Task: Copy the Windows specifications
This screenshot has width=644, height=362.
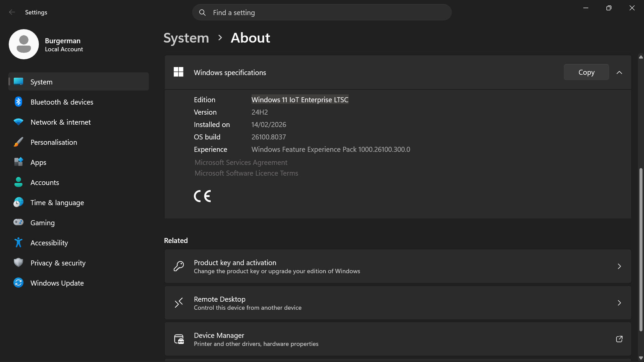Action: point(586,72)
